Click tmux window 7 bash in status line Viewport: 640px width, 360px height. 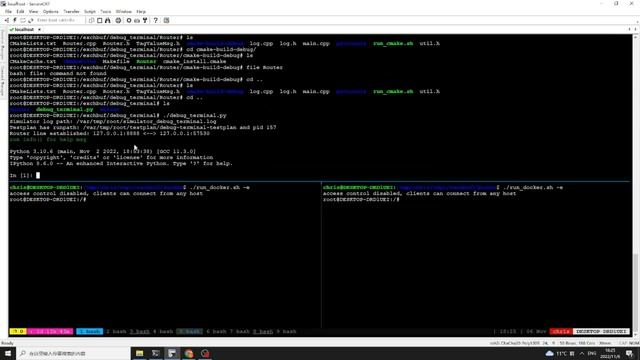click(x=240, y=331)
